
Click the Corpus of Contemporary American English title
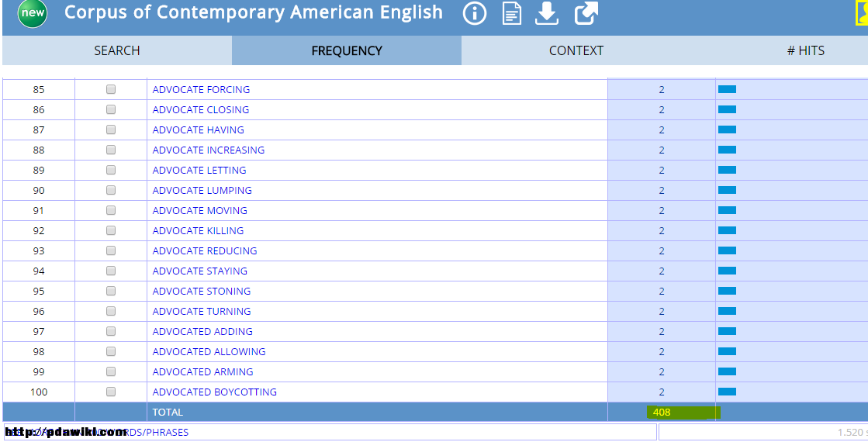(254, 12)
